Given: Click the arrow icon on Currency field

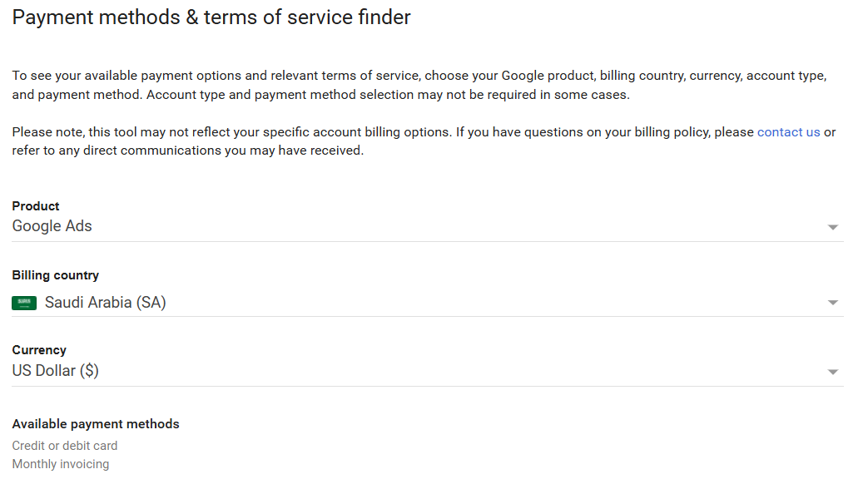Looking at the screenshot, I should pos(832,372).
